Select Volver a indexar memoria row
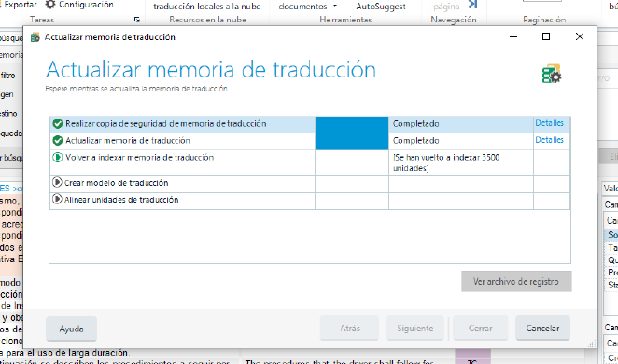 click(x=310, y=162)
